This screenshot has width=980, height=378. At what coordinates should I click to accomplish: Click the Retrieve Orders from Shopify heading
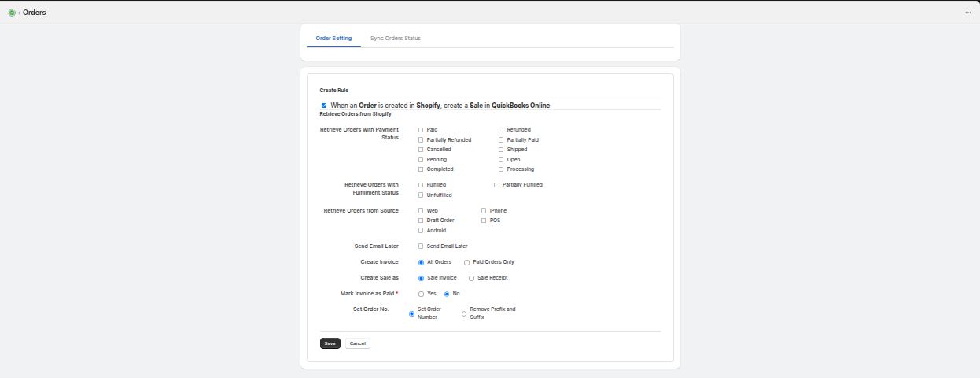pos(356,114)
